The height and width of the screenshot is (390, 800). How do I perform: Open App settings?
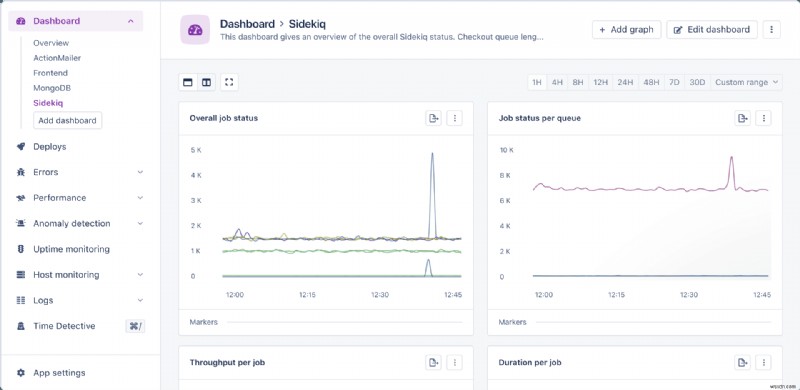59,373
